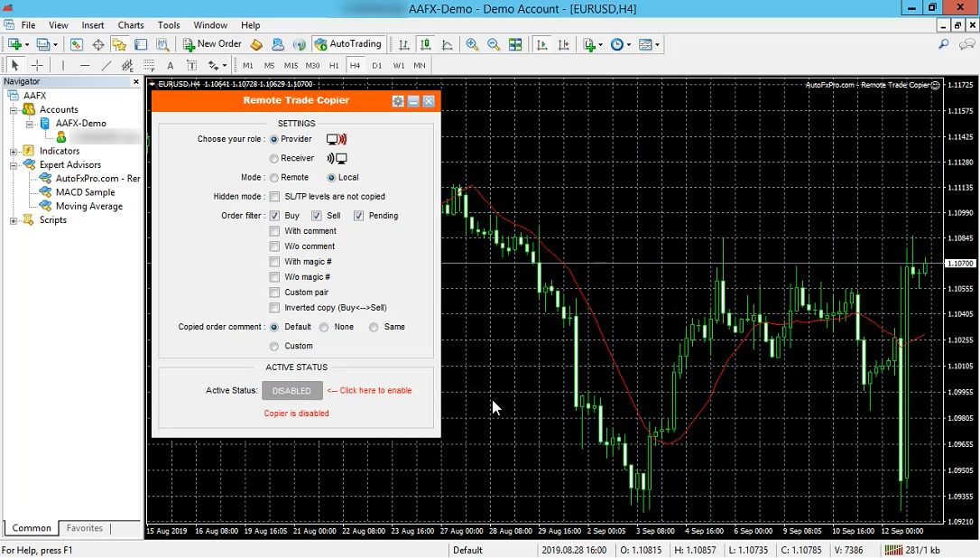Switch chart to candlestick mode

click(425, 44)
